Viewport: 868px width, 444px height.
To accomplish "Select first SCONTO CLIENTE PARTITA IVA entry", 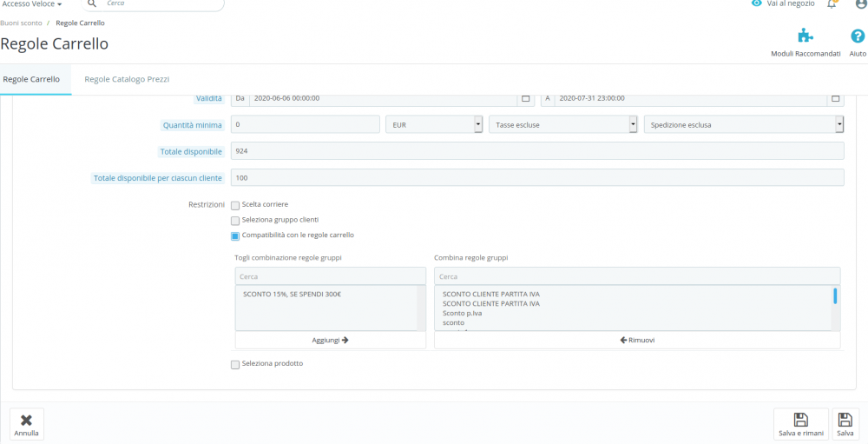I will tap(491, 295).
